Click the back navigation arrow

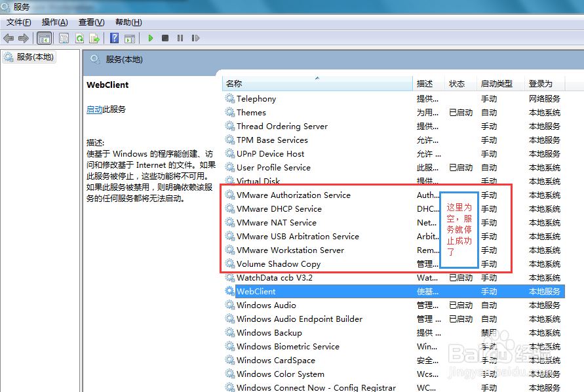tap(9, 37)
